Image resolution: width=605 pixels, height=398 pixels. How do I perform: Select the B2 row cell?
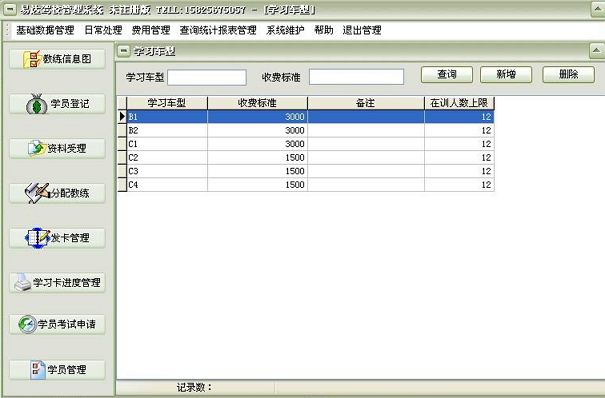pyautogui.click(x=167, y=130)
